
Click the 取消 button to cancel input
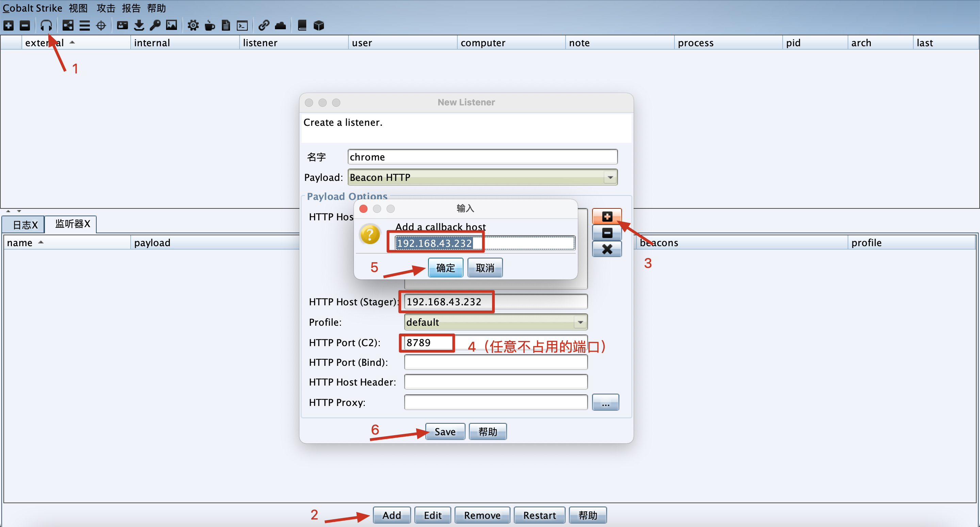click(486, 267)
